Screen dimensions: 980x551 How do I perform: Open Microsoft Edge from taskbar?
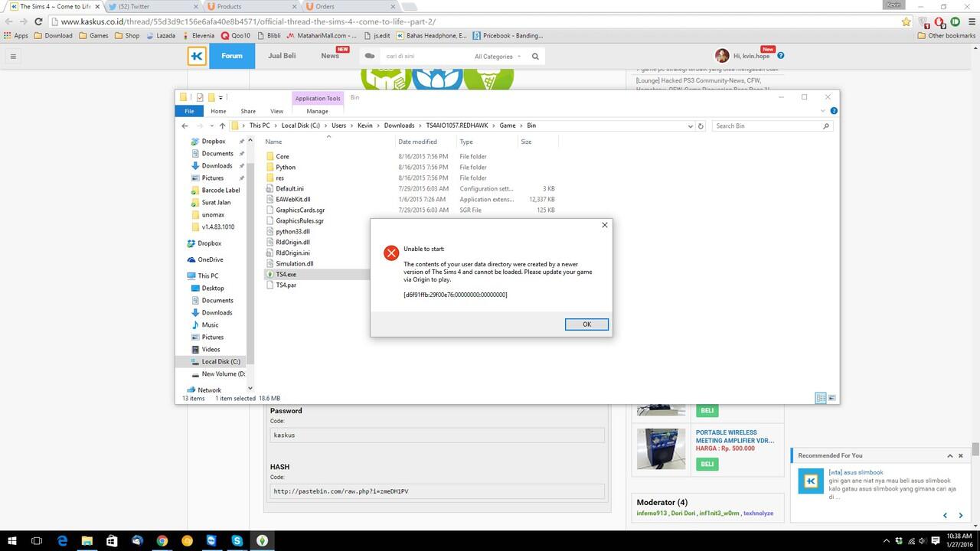coord(62,541)
